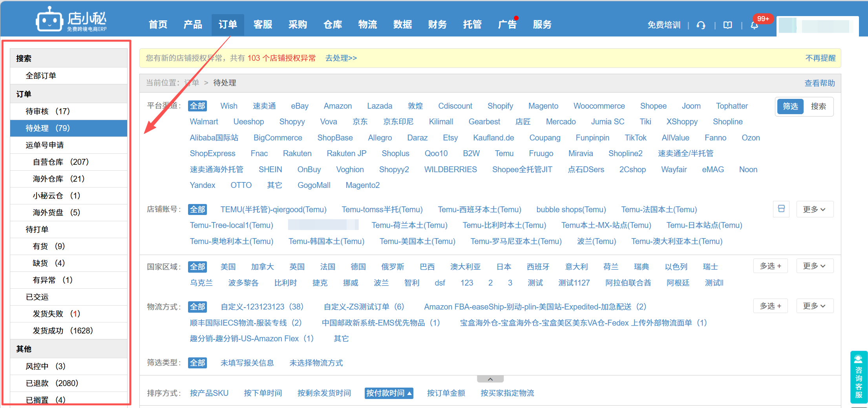Filter platform by Amazon
The image size is (868, 408).
[338, 106]
